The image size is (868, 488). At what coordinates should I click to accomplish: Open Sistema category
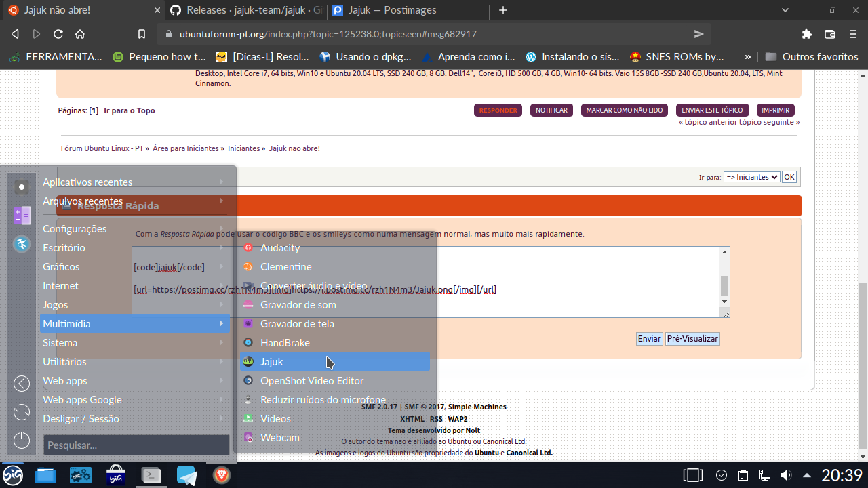click(x=135, y=343)
